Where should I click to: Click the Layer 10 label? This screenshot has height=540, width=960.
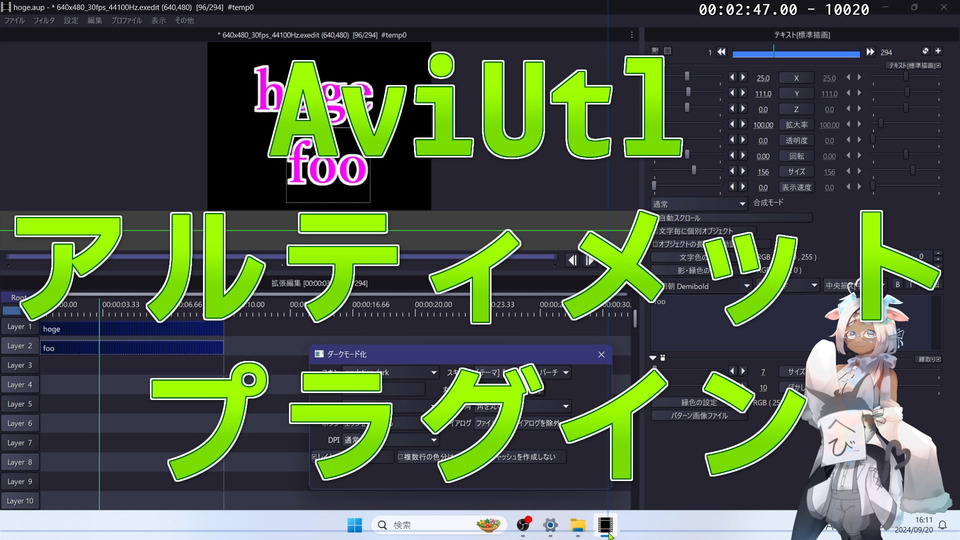click(20, 501)
